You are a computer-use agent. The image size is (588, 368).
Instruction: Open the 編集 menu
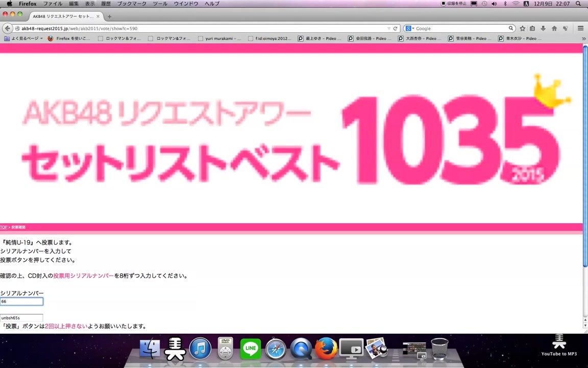(x=74, y=4)
